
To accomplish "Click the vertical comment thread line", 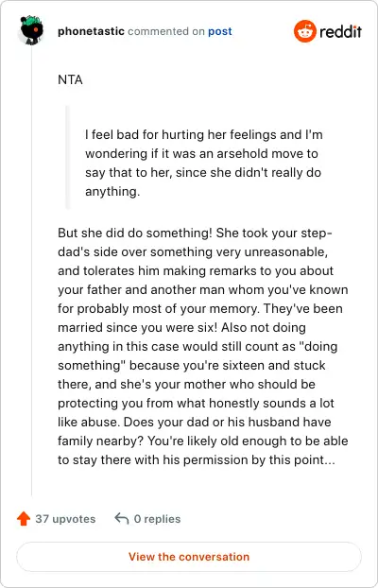I will pyautogui.click(x=32, y=272).
